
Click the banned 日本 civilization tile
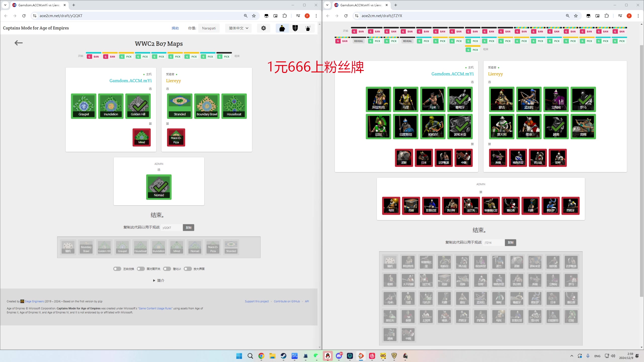point(424,158)
